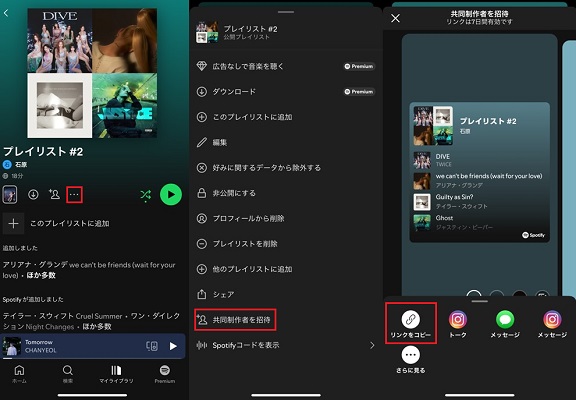Open the Premium tab in bottom bar

pos(165,374)
